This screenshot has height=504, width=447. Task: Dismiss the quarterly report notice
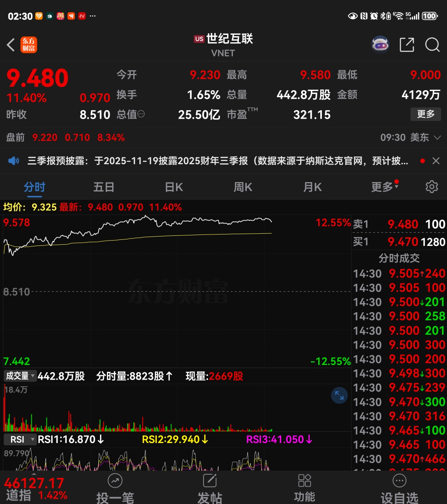[x=436, y=161]
